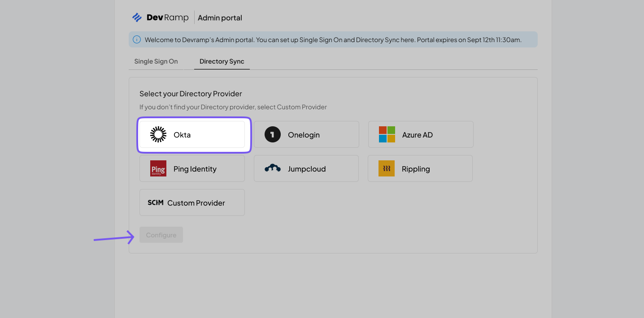The width and height of the screenshot is (644, 318).
Task: Click the info icon in welcome banner
Action: 137,40
